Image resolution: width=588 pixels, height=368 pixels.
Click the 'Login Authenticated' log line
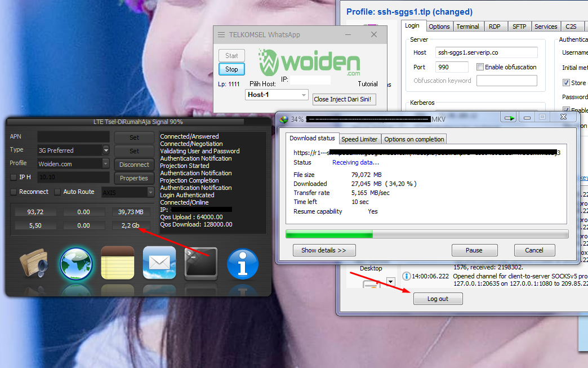pyautogui.click(x=187, y=195)
